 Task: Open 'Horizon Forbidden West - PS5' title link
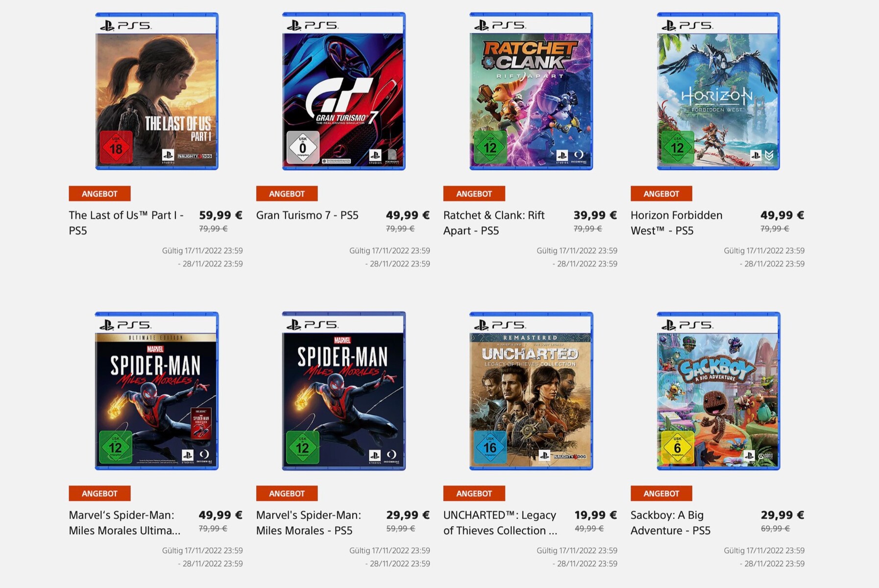676,222
